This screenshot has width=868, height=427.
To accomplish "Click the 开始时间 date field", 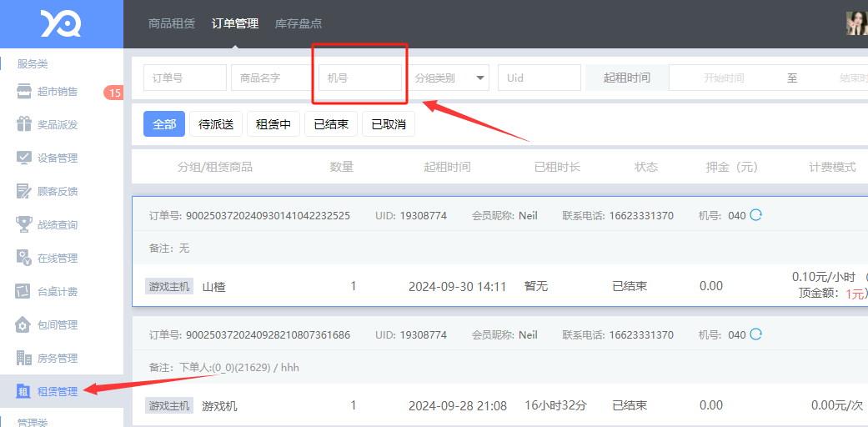I will 724,78.
